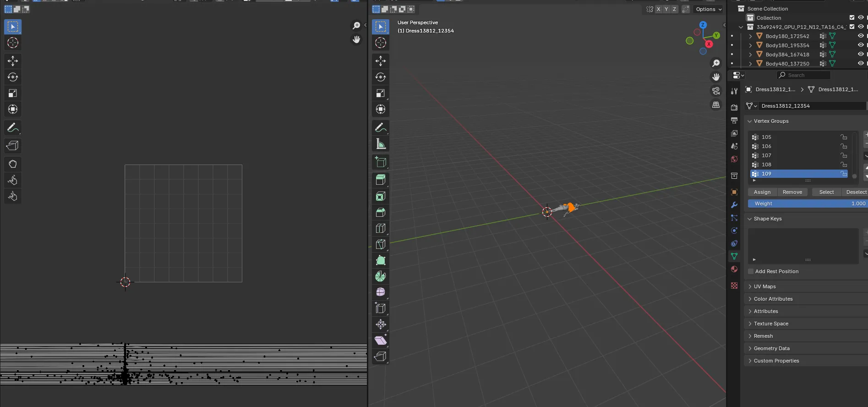Activate the Loop Cut tool

pos(381,228)
